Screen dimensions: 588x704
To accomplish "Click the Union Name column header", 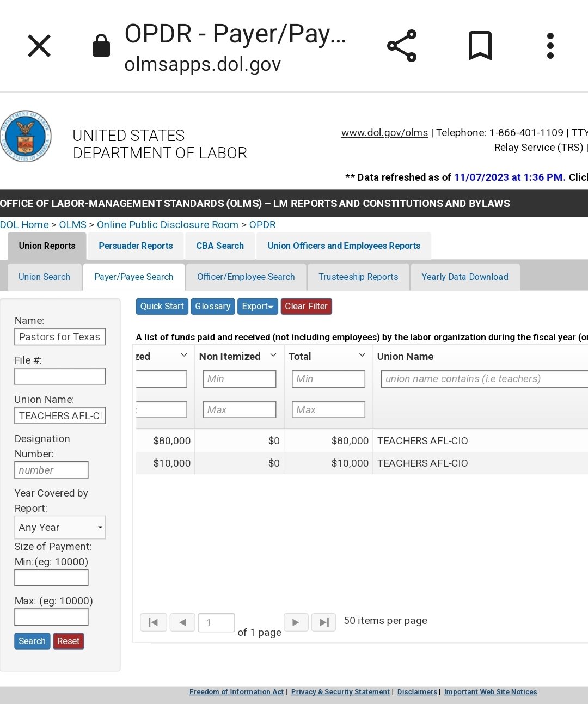I will [405, 357].
